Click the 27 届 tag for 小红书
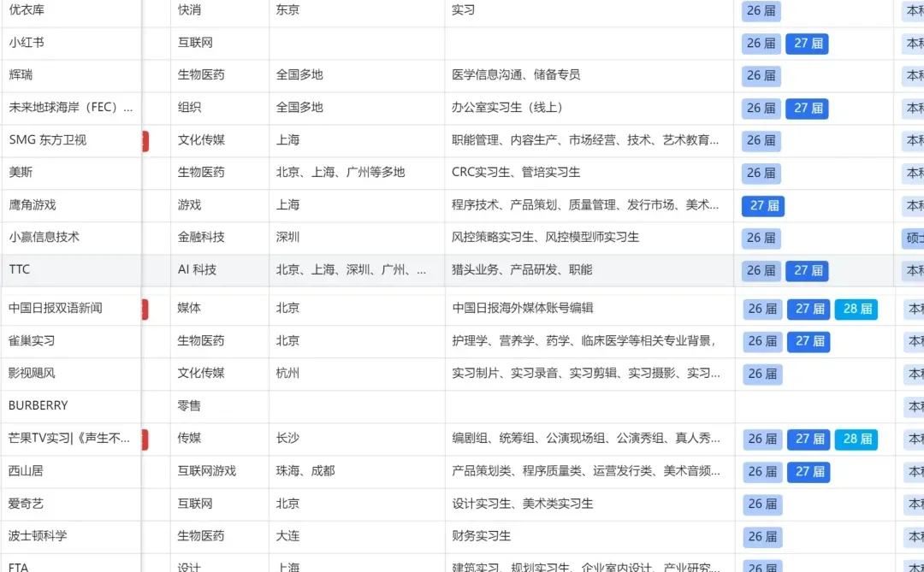924x572 pixels. pos(808,43)
